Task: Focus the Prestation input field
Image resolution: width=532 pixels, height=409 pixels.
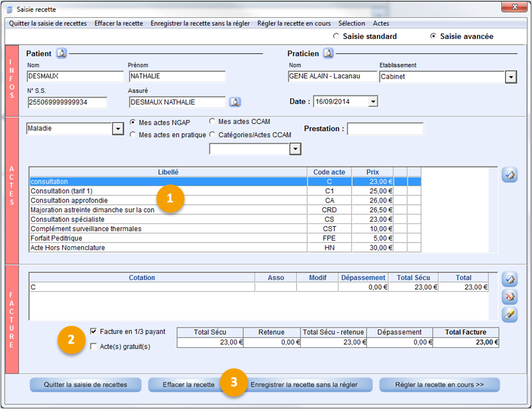Action: (x=385, y=129)
